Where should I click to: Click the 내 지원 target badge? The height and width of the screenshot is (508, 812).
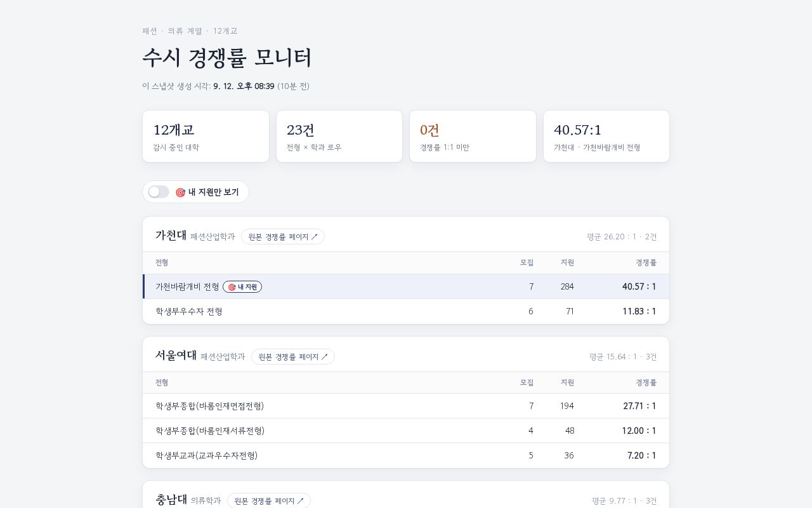(242, 287)
